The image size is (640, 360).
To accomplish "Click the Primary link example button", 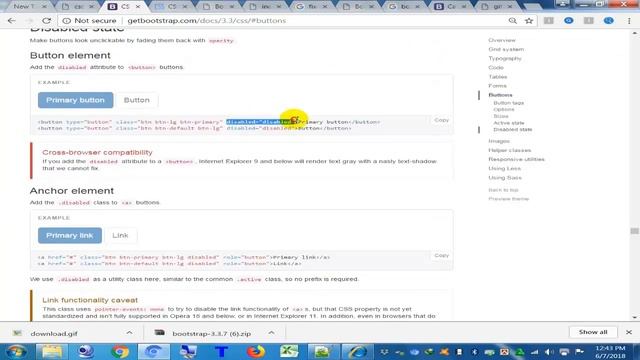I will (70, 236).
